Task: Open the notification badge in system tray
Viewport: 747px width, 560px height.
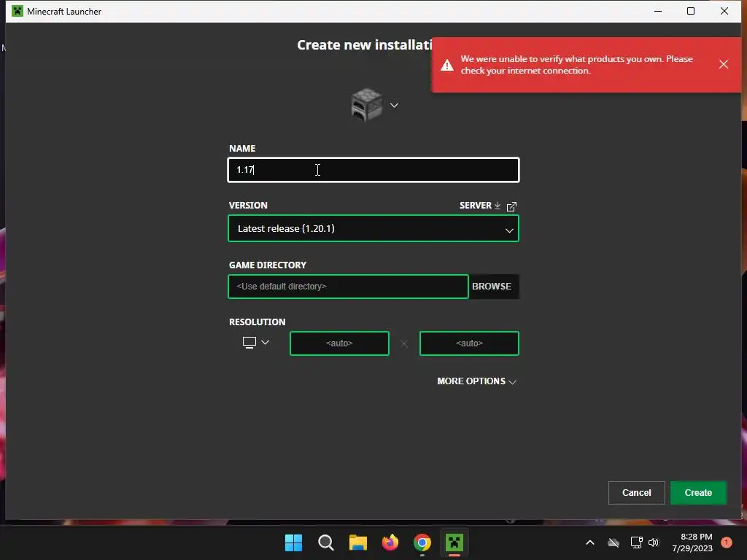Action: point(727,542)
